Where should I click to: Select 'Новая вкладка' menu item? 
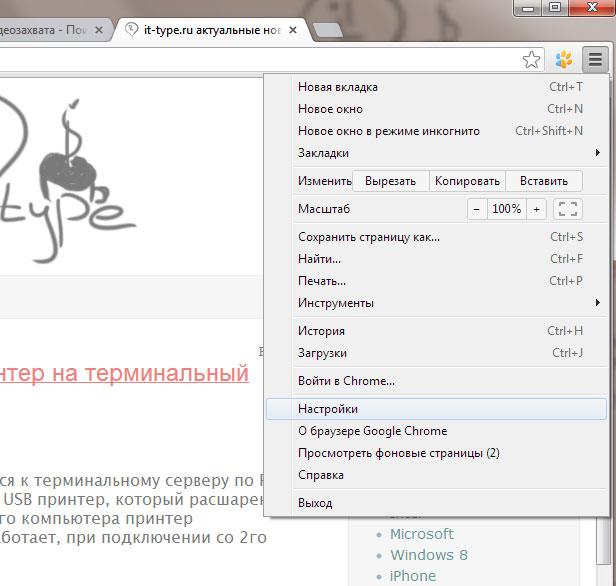(436, 87)
